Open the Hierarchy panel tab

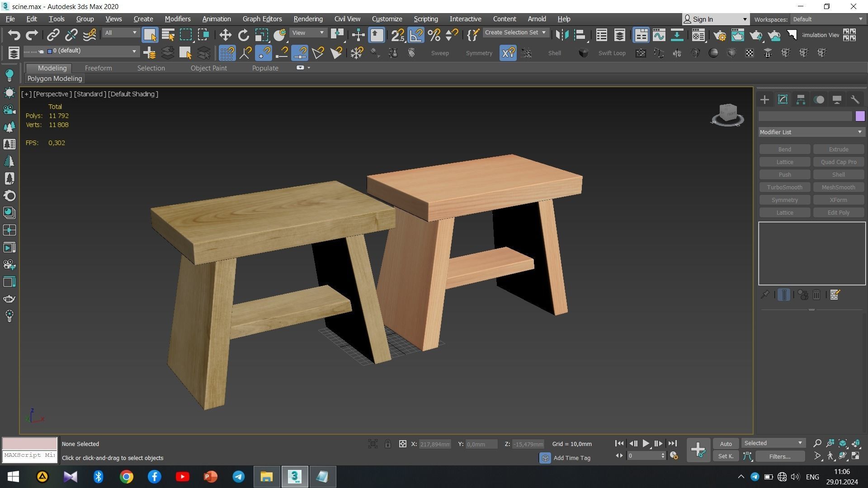801,100
